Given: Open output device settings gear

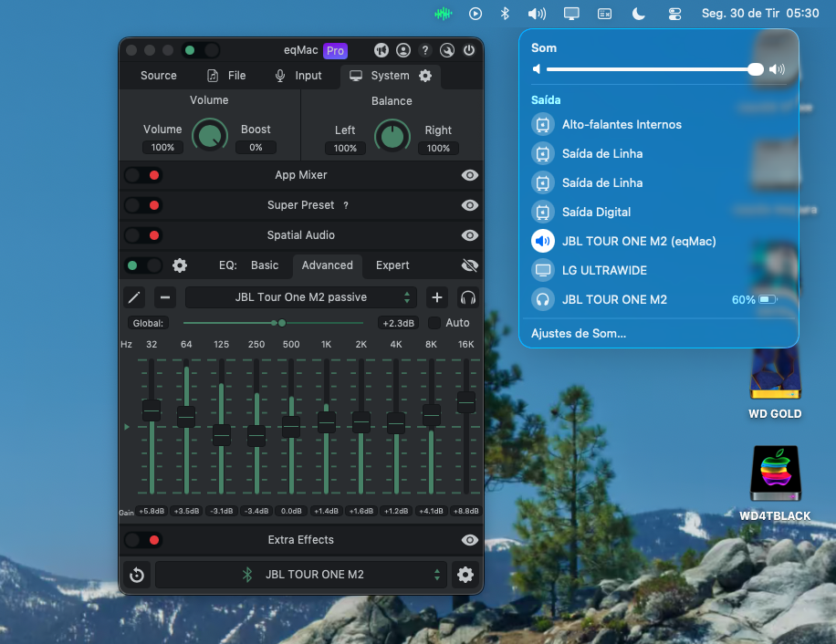Looking at the screenshot, I should click(x=465, y=575).
